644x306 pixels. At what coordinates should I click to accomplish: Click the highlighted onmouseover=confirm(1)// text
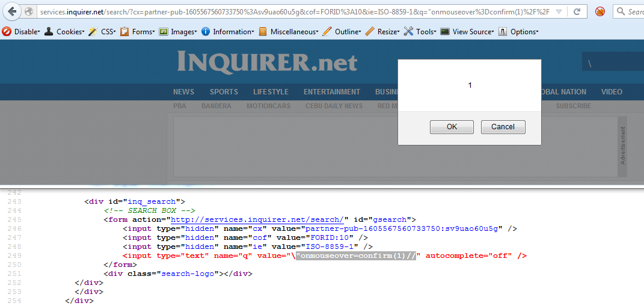point(356,256)
